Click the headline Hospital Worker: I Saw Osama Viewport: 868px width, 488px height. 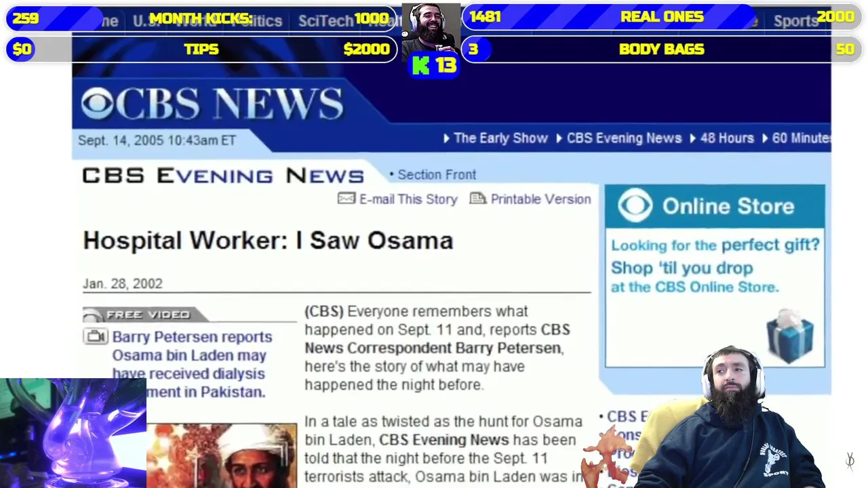pos(268,241)
